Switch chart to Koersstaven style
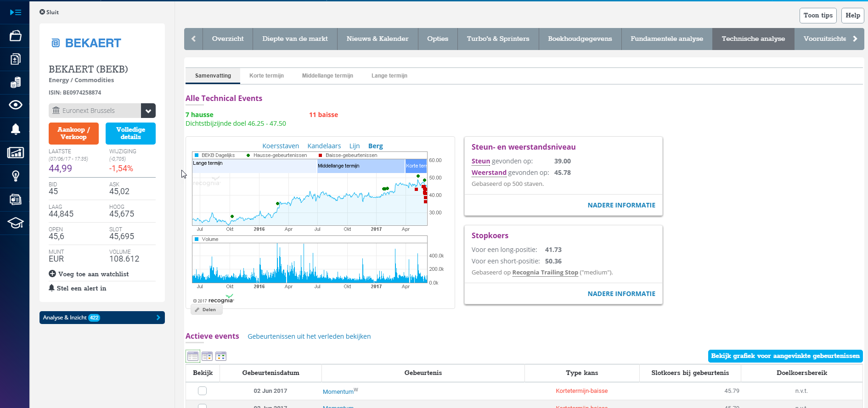868x408 pixels. point(281,146)
